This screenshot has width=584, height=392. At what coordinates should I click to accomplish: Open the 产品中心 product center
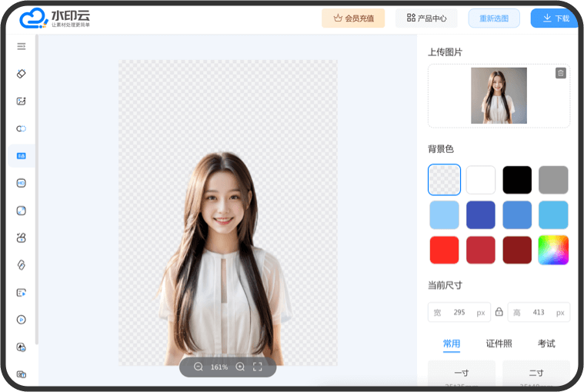click(x=426, y=18)
